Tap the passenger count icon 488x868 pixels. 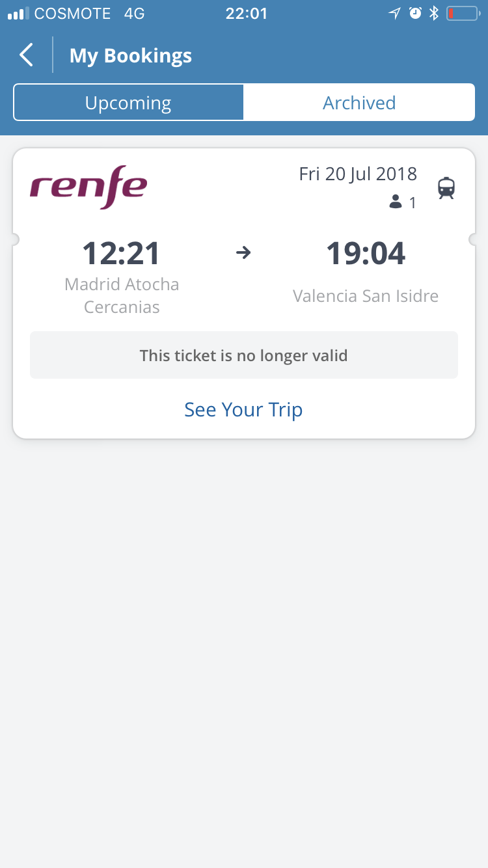[x=395, y=203]
